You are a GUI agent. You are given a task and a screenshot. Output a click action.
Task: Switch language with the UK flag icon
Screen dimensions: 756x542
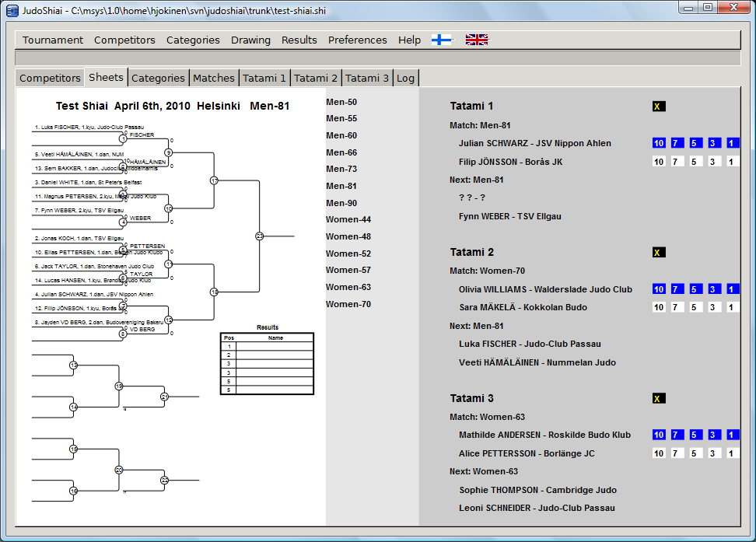pyautogui.click(x=476, y=40)
